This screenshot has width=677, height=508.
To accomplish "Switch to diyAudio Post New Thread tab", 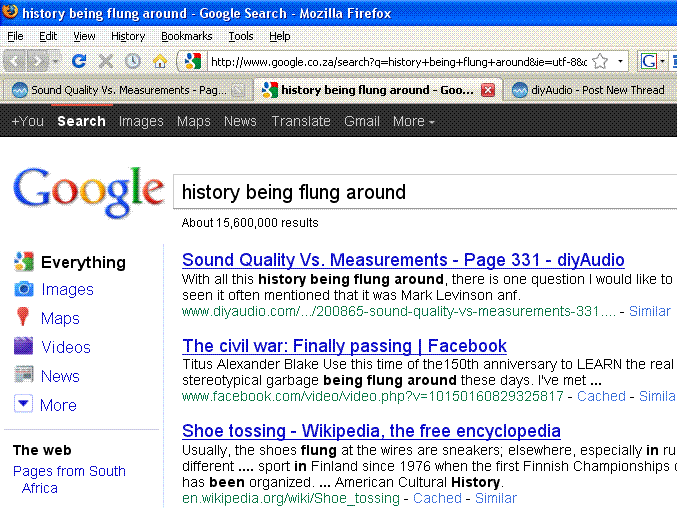I will click(590, 90).
